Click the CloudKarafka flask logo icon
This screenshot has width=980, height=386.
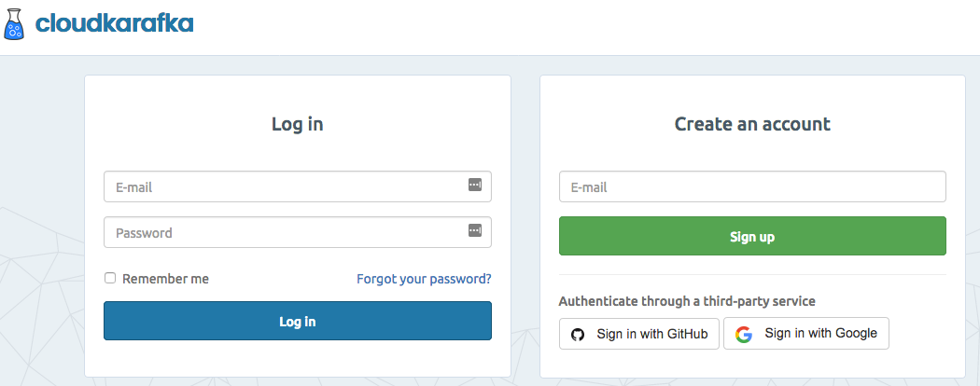pyautogui.click(x=14, y=24)
